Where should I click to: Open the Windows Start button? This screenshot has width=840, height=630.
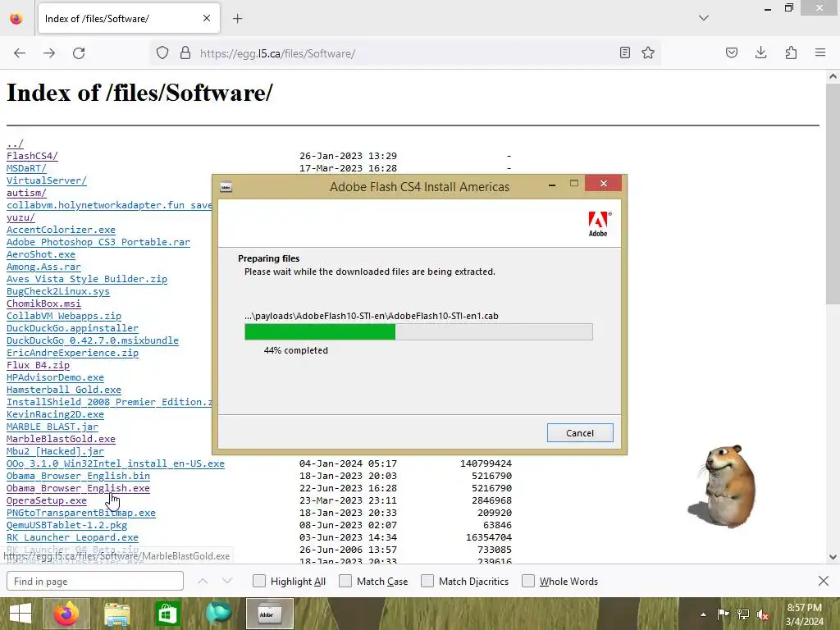[x=21, y=614]
